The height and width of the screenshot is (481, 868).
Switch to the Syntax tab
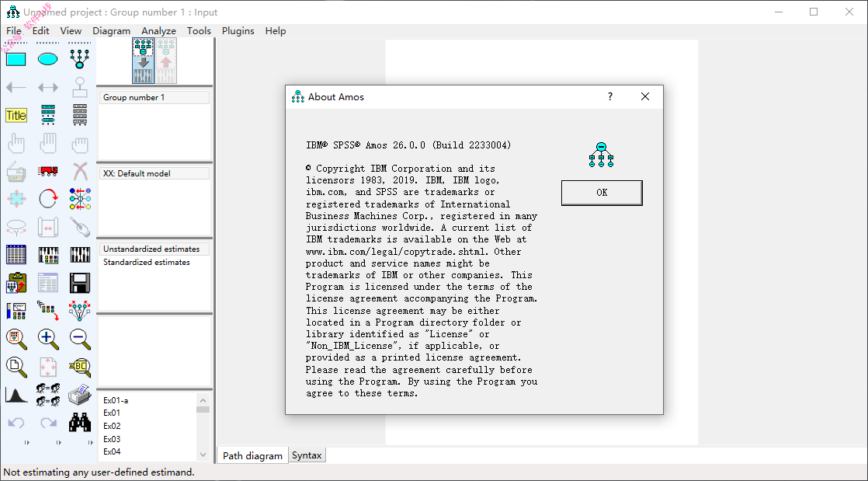(307, 455)
